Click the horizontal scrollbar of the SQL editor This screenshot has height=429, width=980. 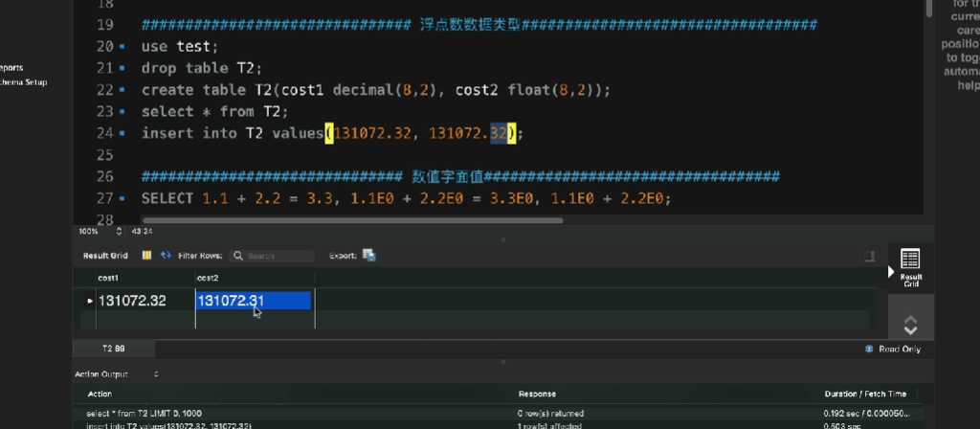[x=352, y=220]
